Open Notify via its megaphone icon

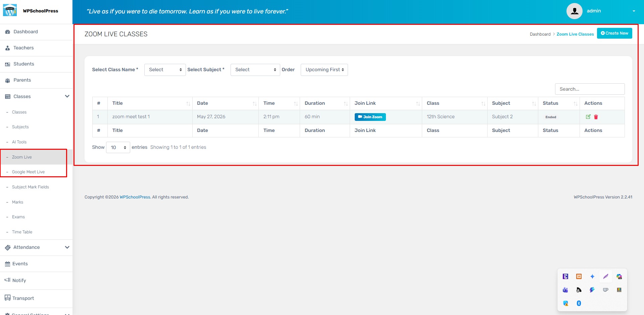[x=7, y=280]
